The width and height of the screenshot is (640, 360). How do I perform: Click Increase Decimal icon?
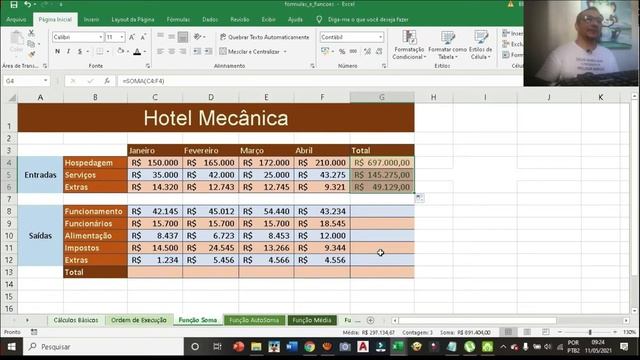[367, 51]
